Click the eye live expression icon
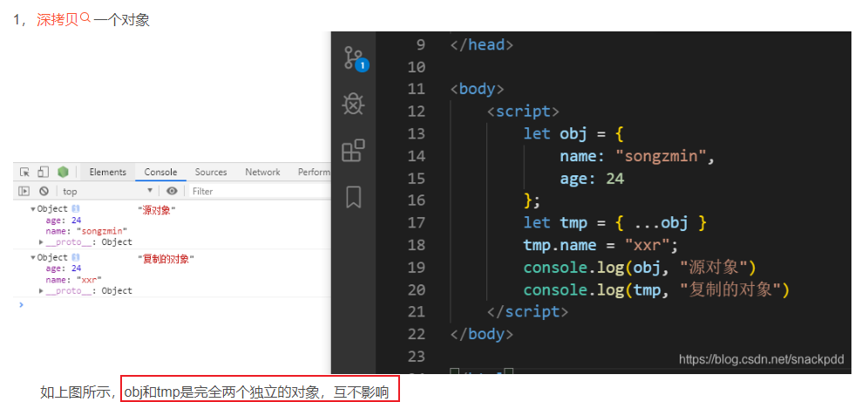This screenshot has height=402, width=868. point(173,191)
